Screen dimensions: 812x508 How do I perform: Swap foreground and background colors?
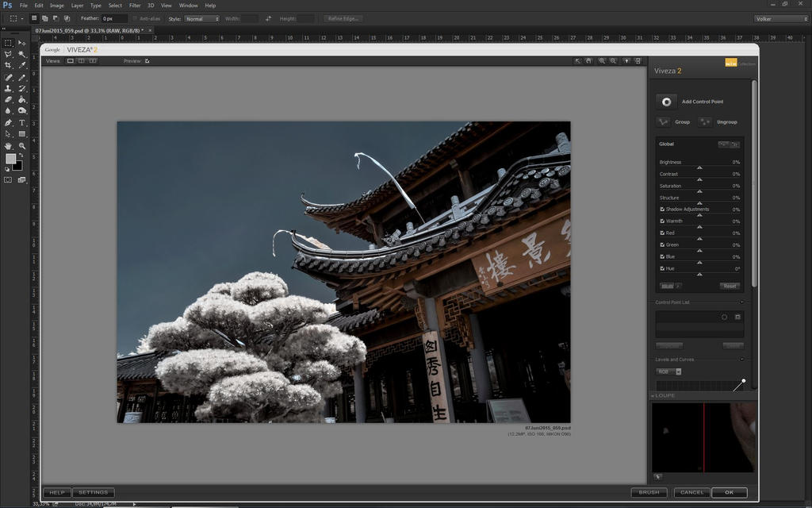coord(21,156)
